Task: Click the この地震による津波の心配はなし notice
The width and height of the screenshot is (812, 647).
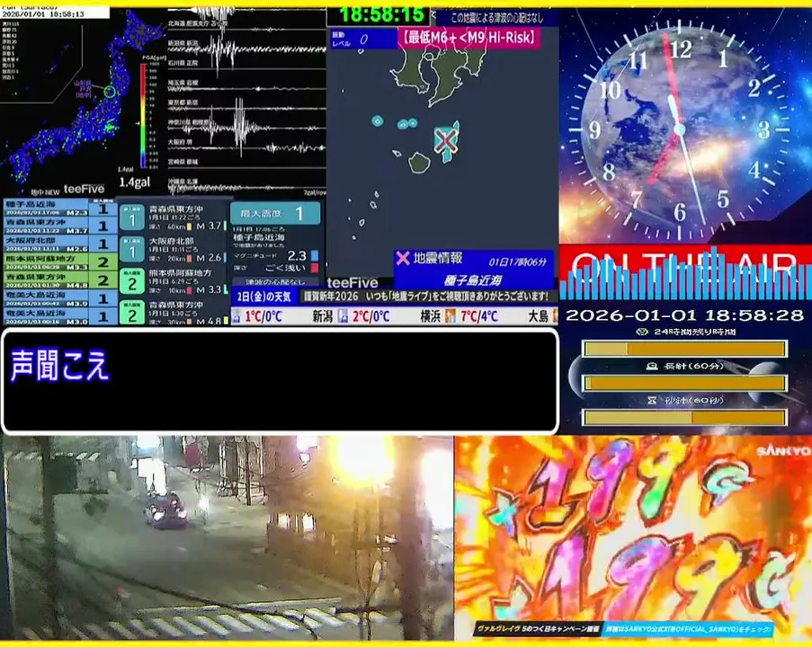Action: tap(496, 18)
